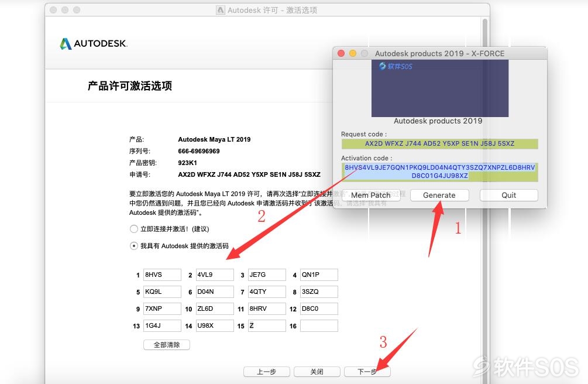The height and width of the screenshot is (384, 588).
Task: Select the 'I have an Autodesk activation code' option
Action: [x=133, y=246]
